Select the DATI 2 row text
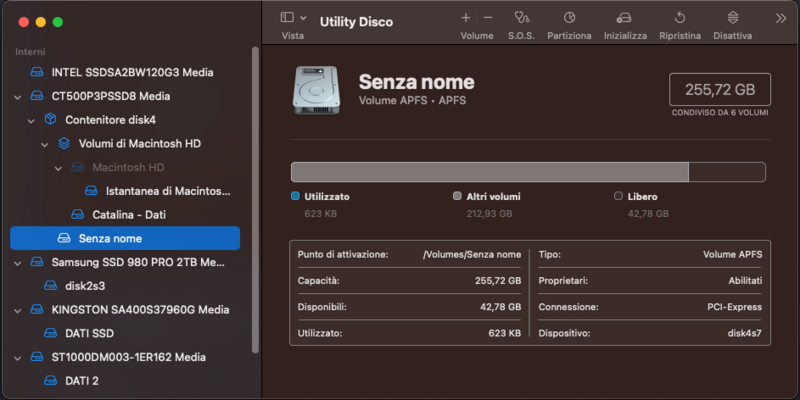Screen dimensions: 800x400 pyautogui.click(x=82, y=381)
